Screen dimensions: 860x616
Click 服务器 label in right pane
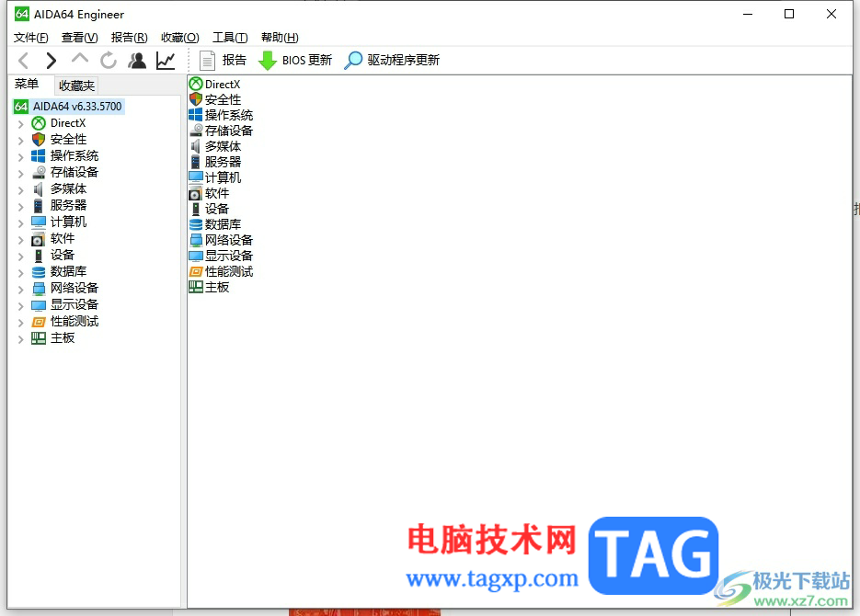223,162
